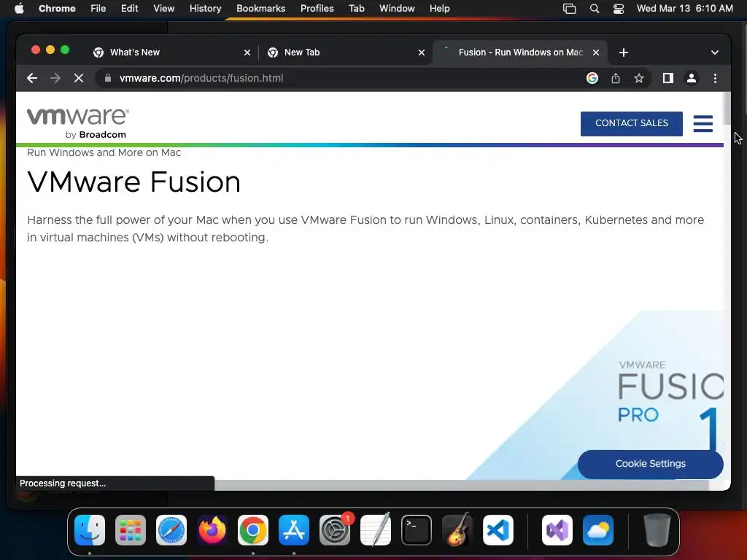747x560 pixels.
Task: Launch Safari from the Dock
Action: tap(171, 530)
